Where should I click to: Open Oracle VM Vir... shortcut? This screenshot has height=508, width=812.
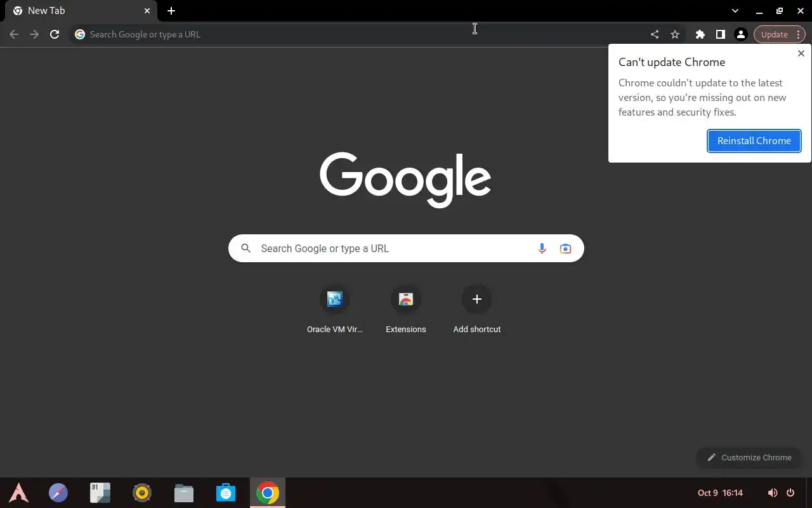pyautogui.click(x=335, y=310)
